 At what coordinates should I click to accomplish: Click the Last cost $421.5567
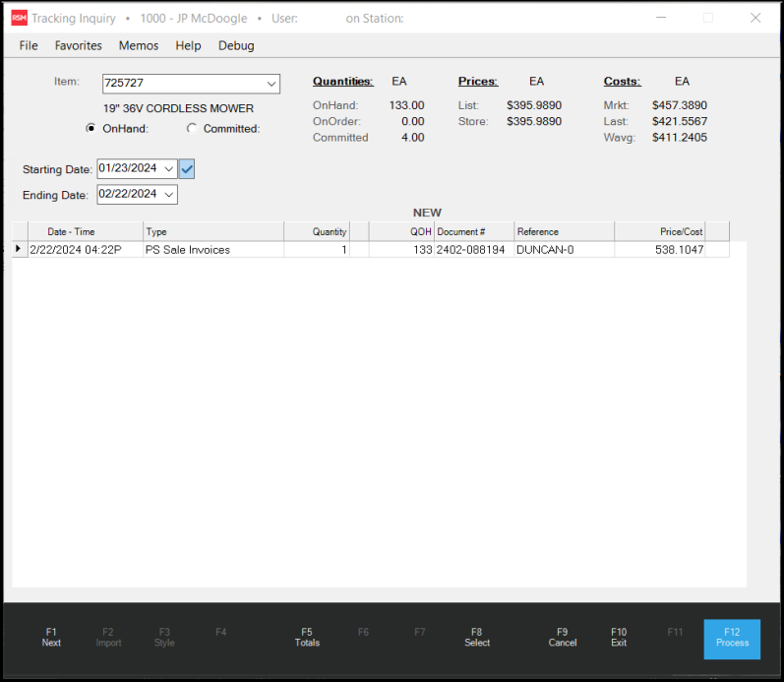click(680, 122)
